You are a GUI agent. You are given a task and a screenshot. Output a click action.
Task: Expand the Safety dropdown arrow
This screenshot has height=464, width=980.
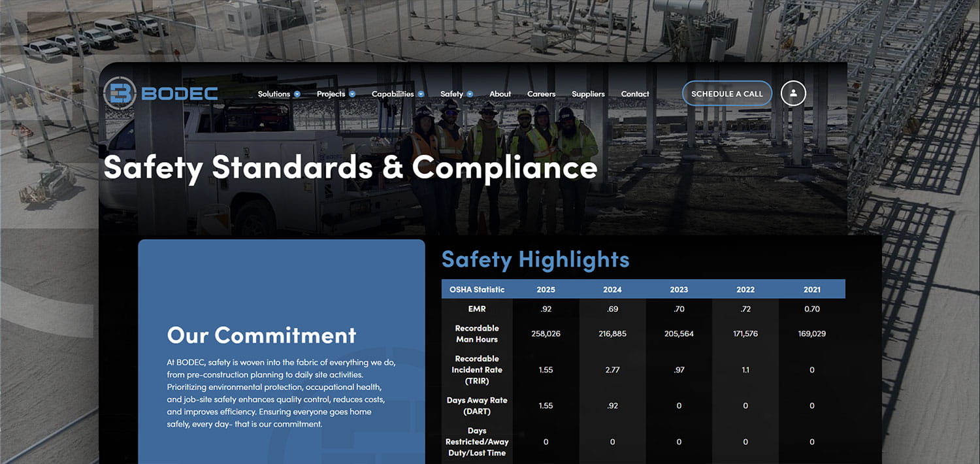pos(470,94)
